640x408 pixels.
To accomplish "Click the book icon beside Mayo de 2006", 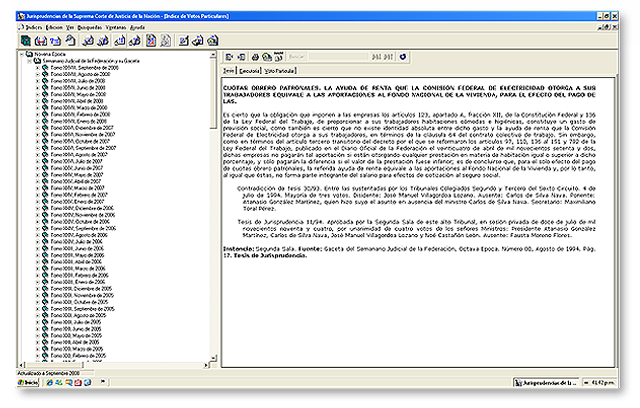I will coord(45,255).
